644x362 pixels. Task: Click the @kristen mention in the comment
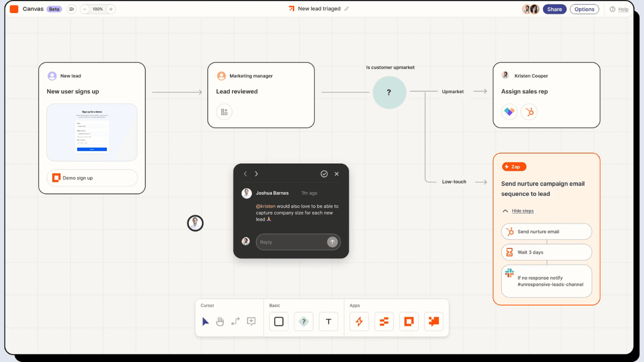coord(266,206)
